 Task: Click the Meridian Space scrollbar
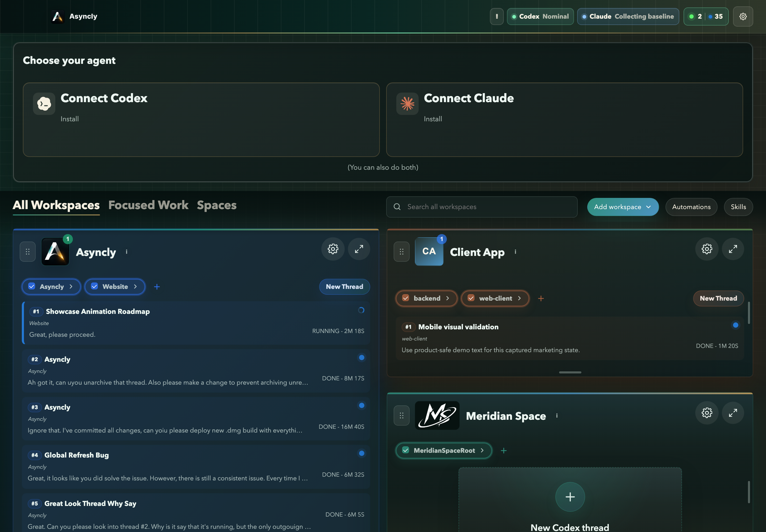(749, 492)
